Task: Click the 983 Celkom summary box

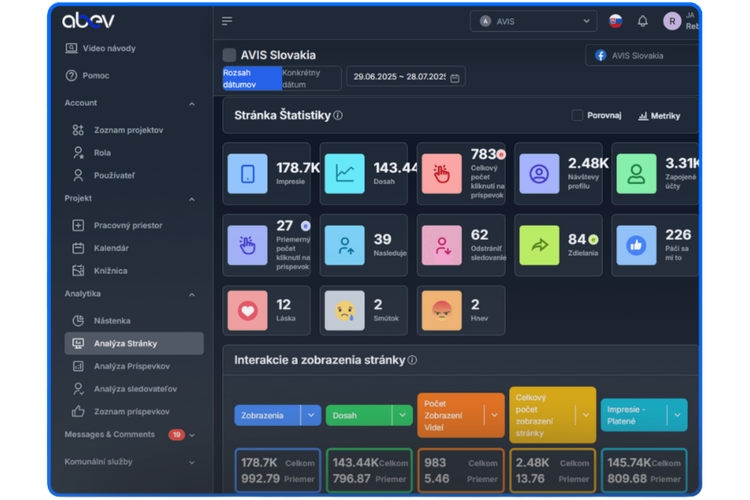Action: 461,471
